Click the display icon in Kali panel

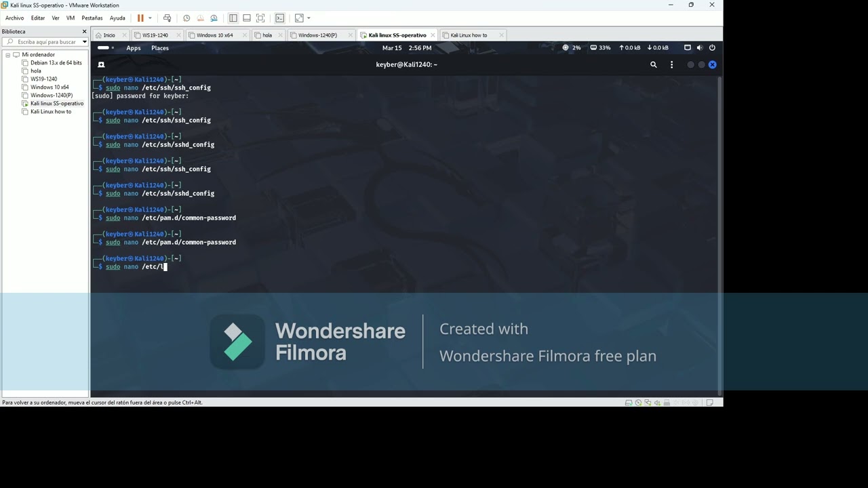pyautogui.click(x=687, y=48)
